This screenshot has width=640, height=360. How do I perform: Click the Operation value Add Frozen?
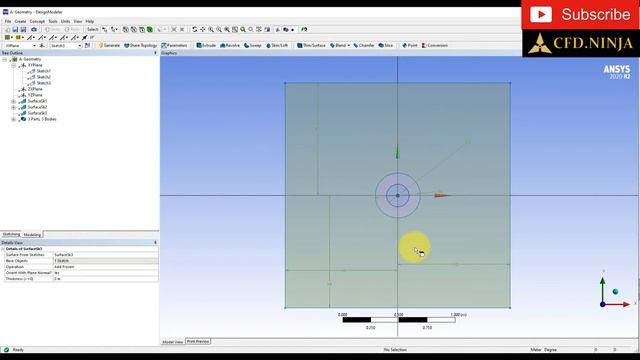click(x=106, y=267)
